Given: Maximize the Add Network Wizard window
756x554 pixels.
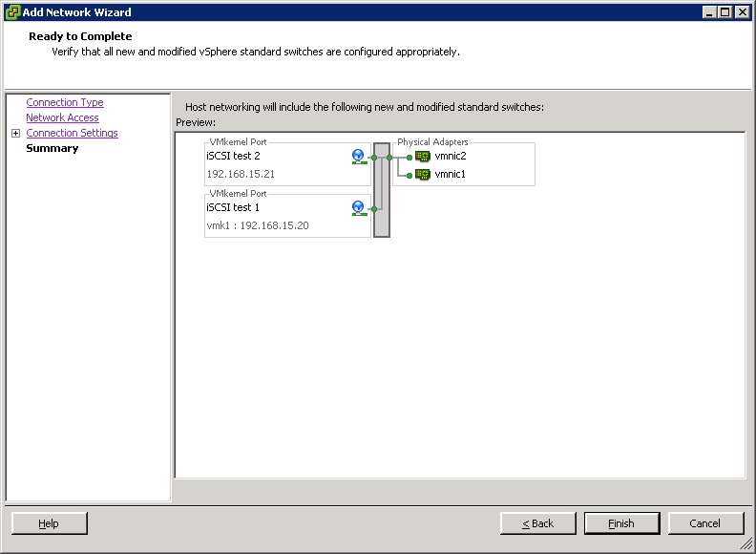Looking at the screenshot, I should (x=726, y=12).
